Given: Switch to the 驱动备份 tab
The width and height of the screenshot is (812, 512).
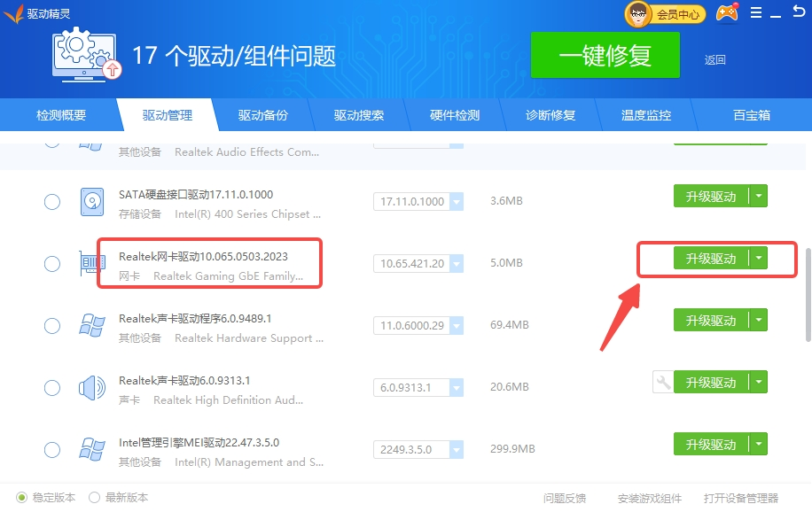Looking at the screenshot, I should (262, 115).
